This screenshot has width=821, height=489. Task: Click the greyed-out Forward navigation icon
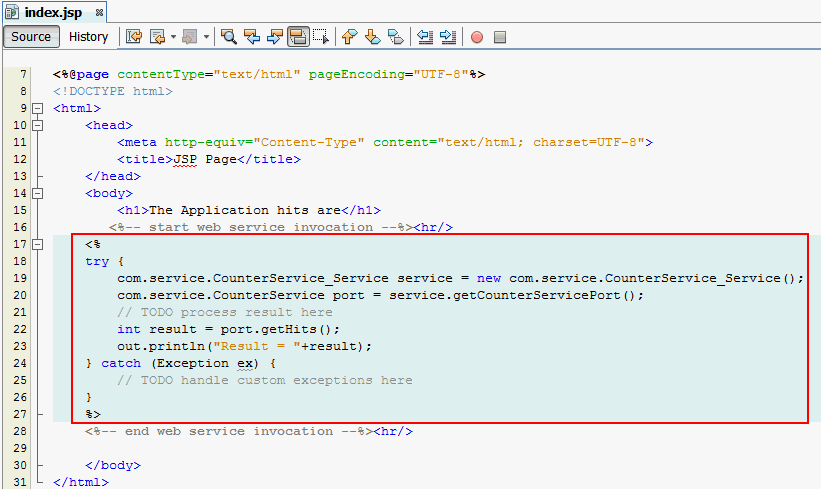190,37
